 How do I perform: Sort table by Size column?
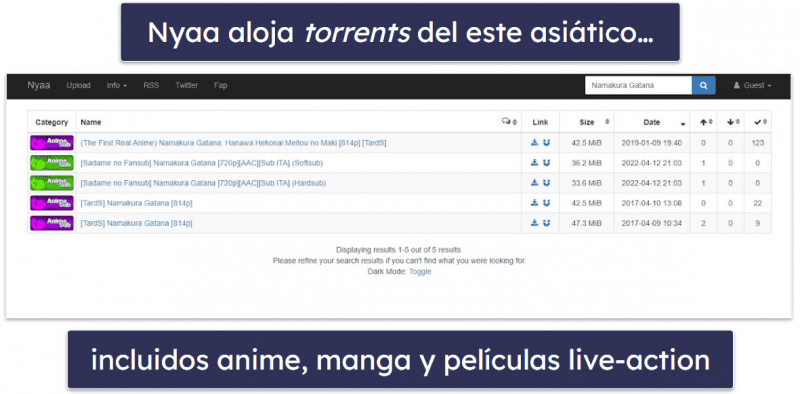click(587, 122)
